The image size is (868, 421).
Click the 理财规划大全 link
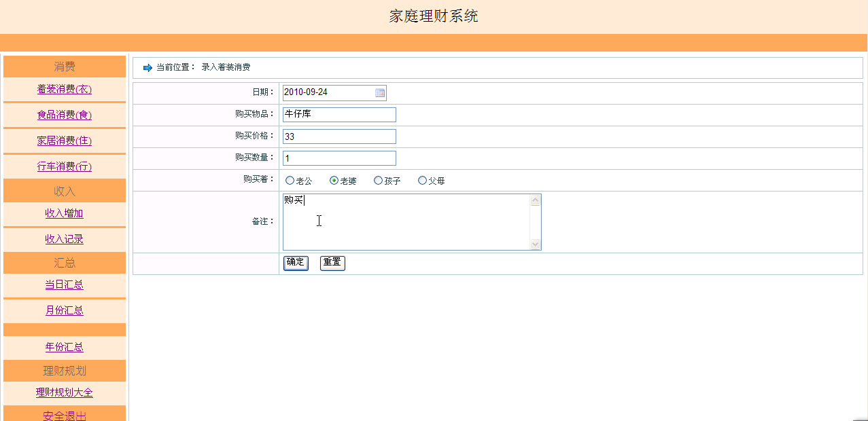coord(65,392)
